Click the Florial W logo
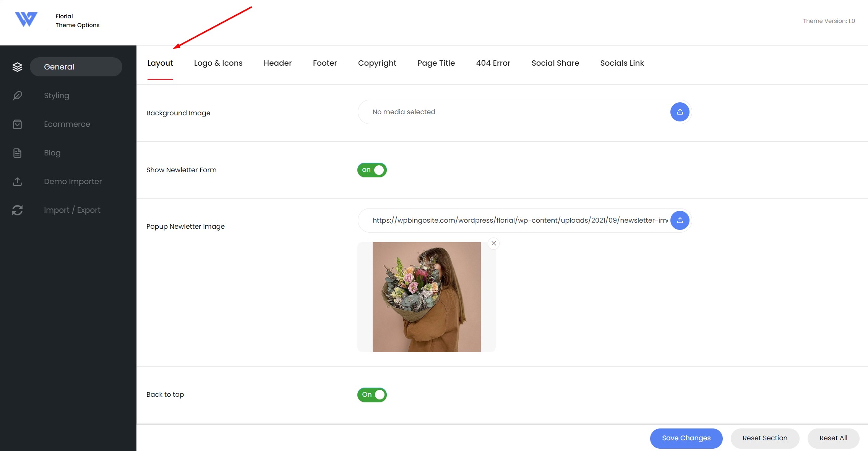Viewport: 868px width, 451px height. (26, 19)
